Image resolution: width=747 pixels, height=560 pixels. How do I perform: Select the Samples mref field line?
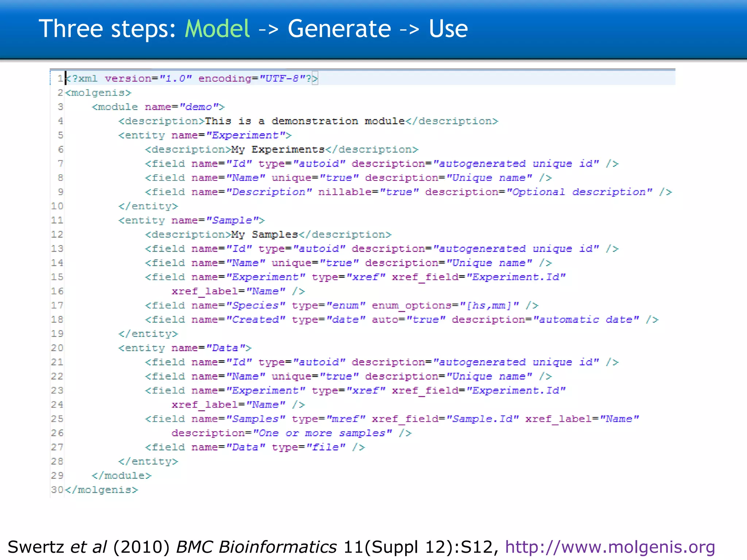[x=392, y=419]
